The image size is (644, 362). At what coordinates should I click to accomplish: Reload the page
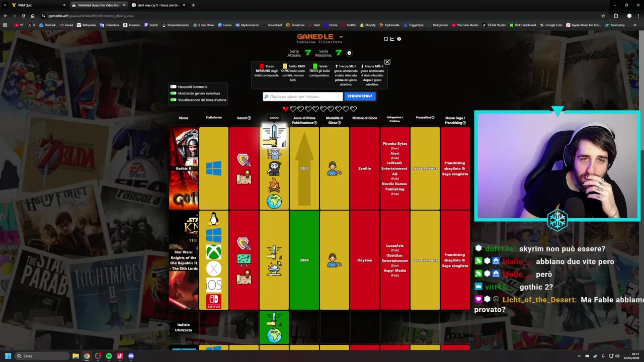coord(23,16)
